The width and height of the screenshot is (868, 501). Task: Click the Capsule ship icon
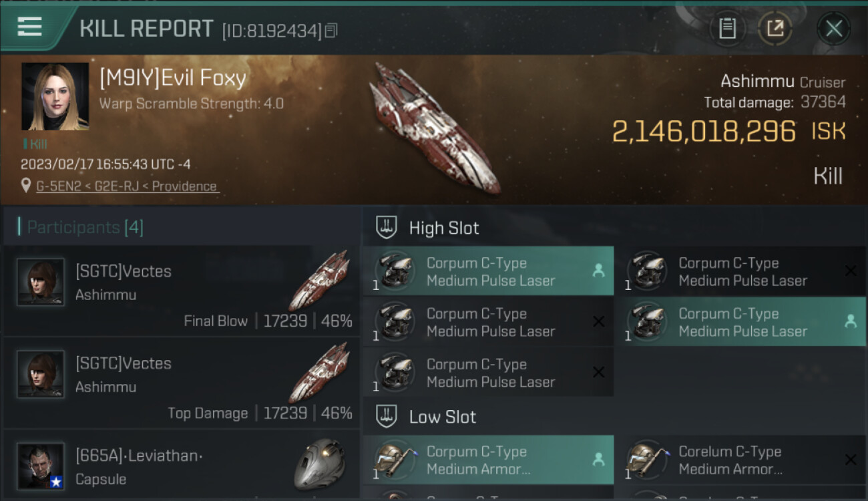coord(319,464)
